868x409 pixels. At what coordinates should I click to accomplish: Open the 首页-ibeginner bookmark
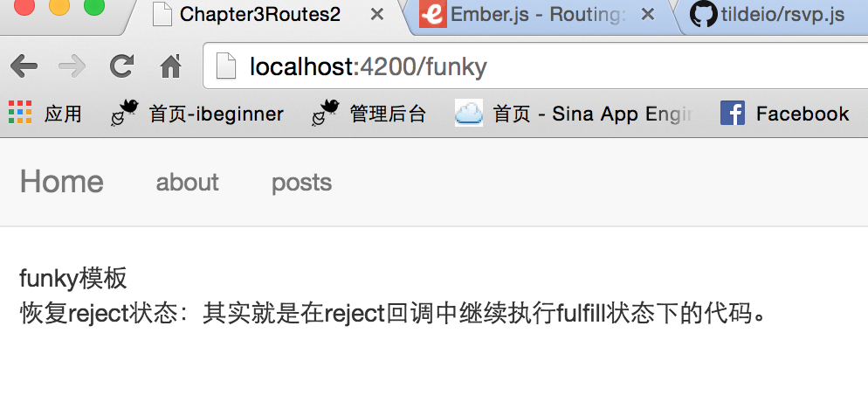click(197, 114)
